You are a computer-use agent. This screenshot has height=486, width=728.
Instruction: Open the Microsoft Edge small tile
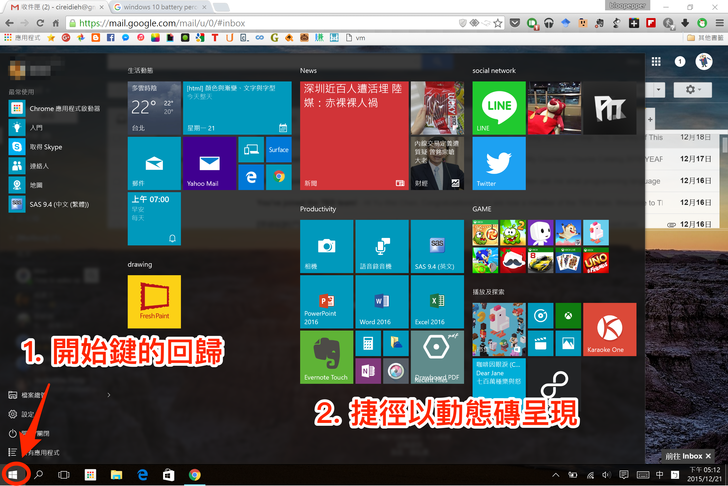251,177
